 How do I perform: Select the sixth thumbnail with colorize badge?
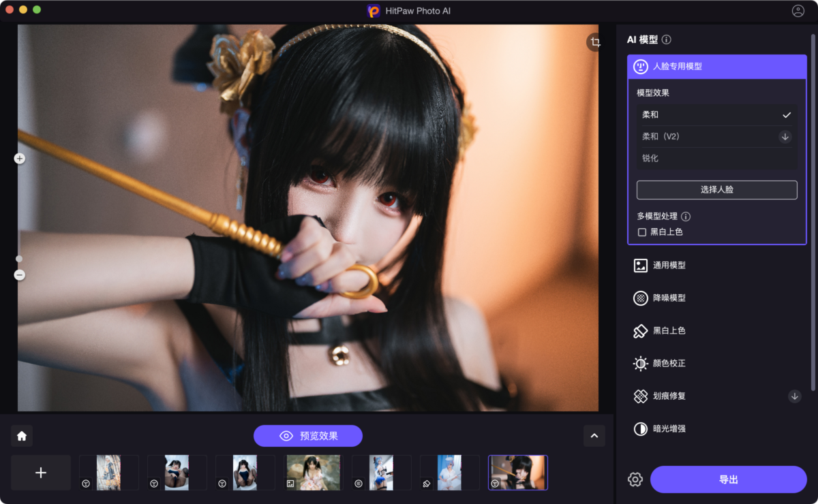pos(450,473)
